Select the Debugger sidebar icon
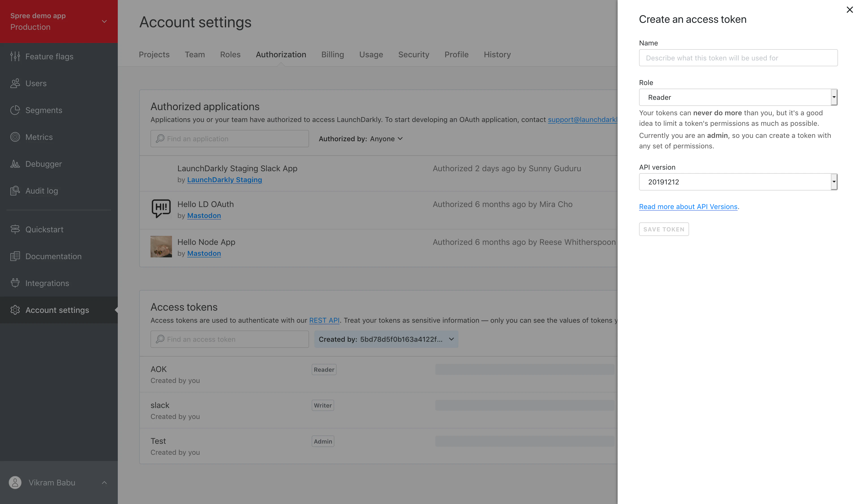 [x=15, y=164]
